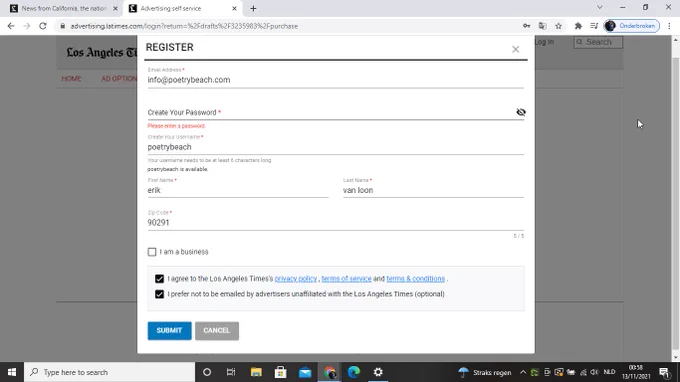This screenshot has width=680, height=382.
Task: Open Microsoft Edge from the taskbar
Action: tap(354, 372)
